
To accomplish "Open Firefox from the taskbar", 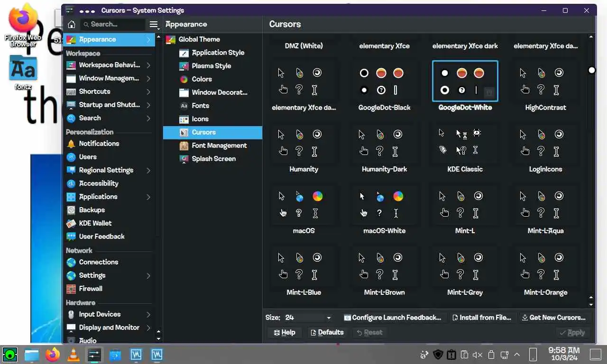I will click(53, 354).
